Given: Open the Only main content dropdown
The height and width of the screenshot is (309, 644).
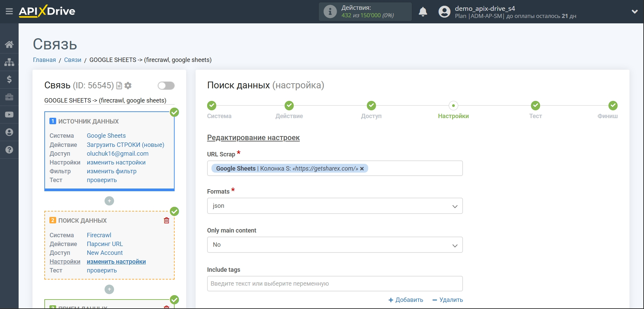Looking at the screenshot, I should pos(335,245).
